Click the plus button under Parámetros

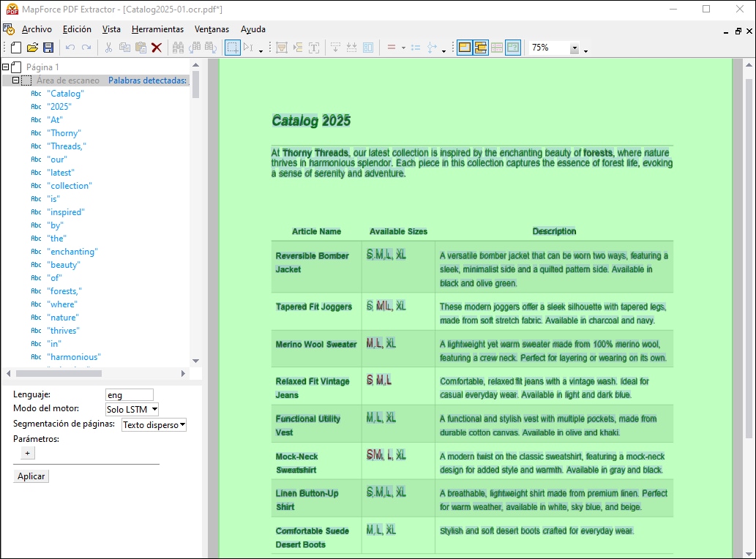pos(27,454)
